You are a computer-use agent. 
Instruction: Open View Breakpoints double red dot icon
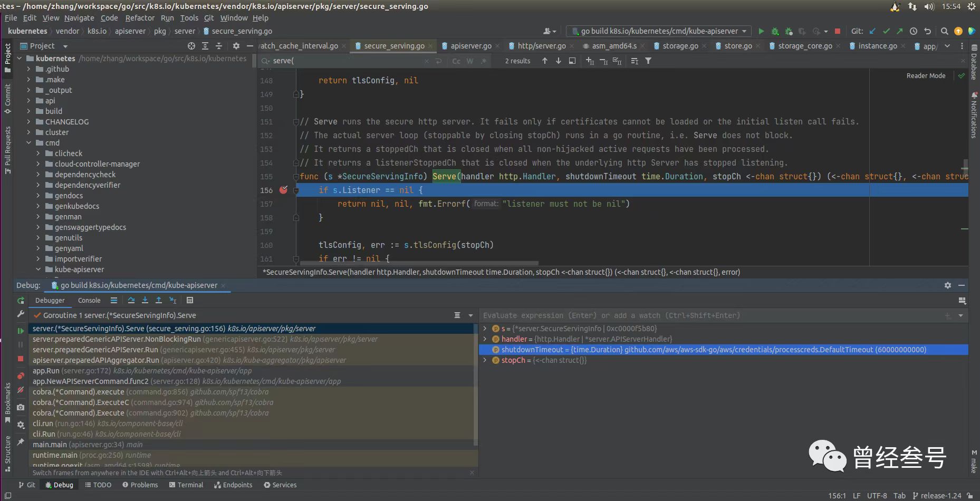21,376
